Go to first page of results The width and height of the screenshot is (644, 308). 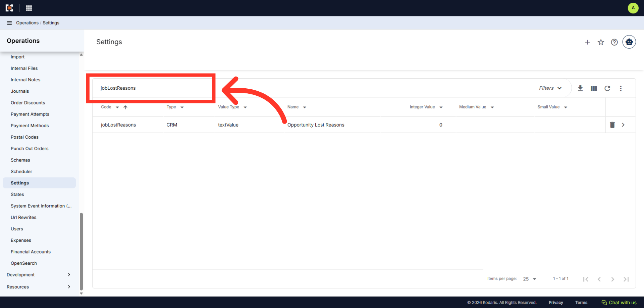pos(586,279)
